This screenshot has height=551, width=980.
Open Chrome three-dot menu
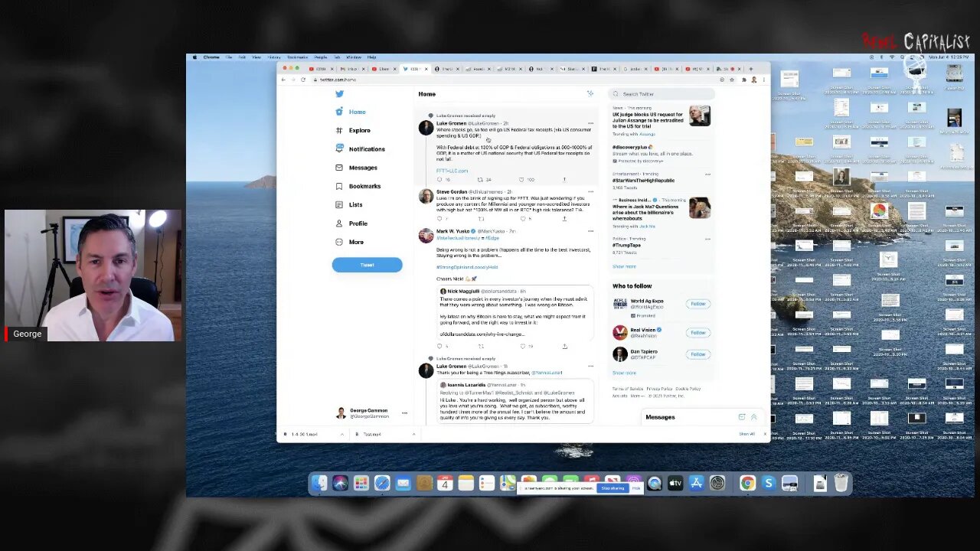[x=764, y=80]
